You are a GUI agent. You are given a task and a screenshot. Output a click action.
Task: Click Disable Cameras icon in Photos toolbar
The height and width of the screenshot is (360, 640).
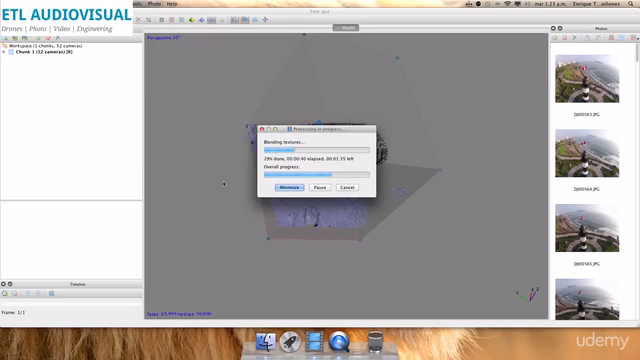(564, 38)
